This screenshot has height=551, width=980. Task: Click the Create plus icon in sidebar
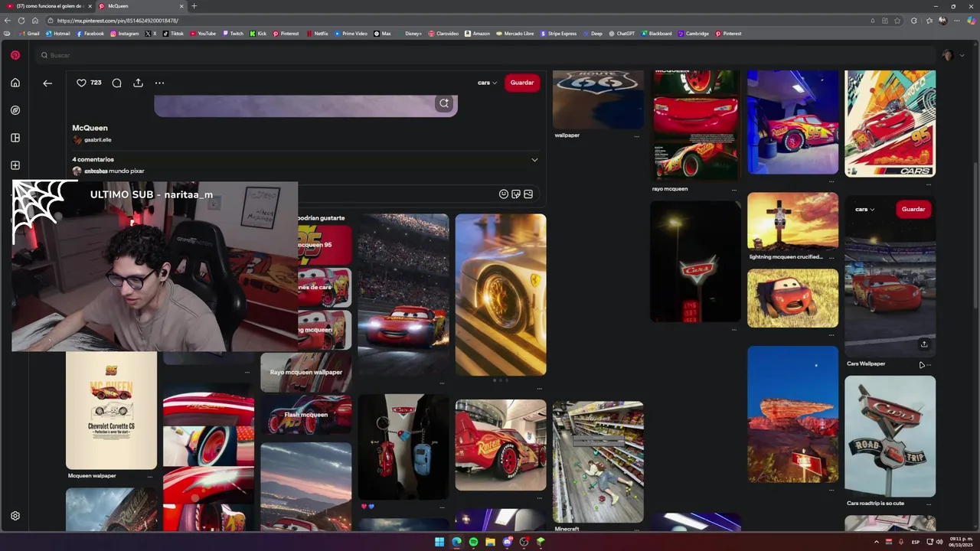(x=15, y=165)
